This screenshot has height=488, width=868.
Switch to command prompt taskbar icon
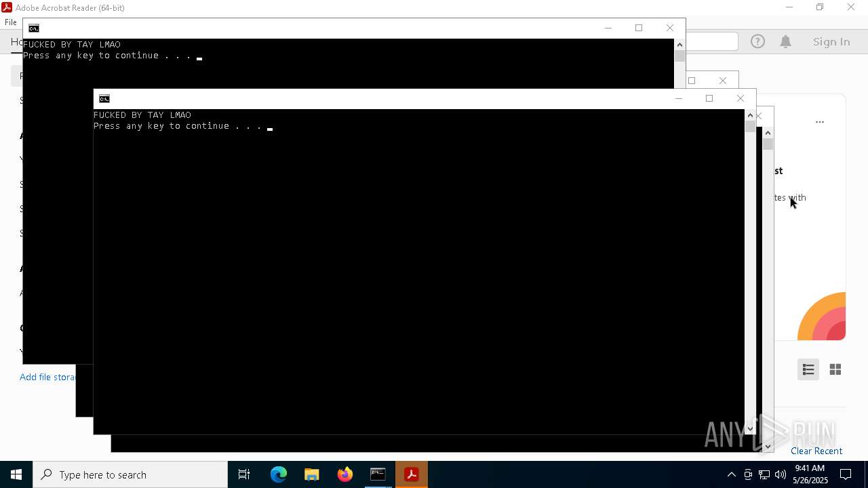(x=378, y=474)
